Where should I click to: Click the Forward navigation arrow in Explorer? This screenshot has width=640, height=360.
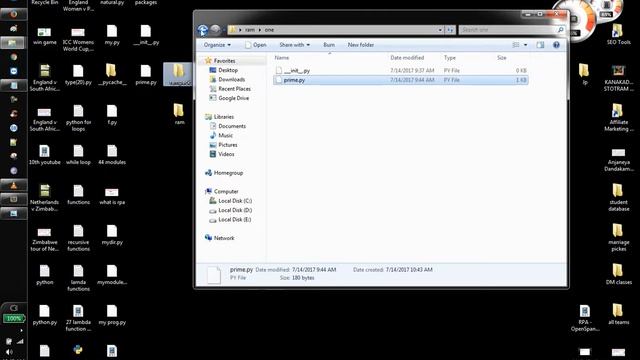(216, 29)
